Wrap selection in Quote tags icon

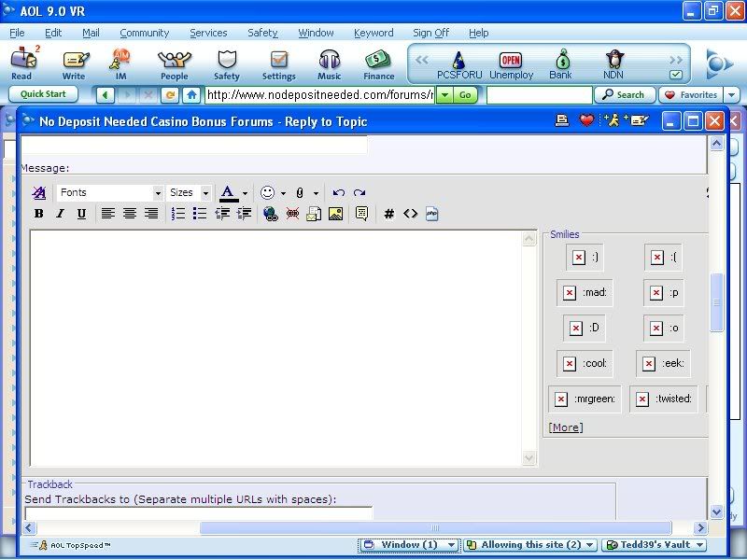(361, 214)
